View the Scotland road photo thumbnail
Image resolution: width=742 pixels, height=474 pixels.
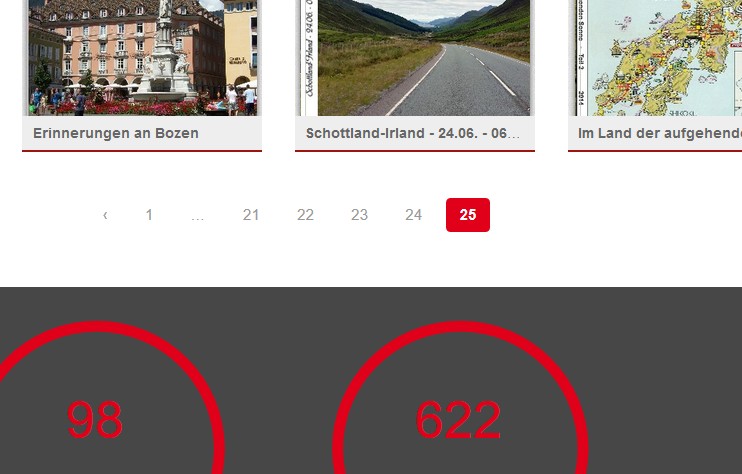pyautogui.click(x=415, y=58)
